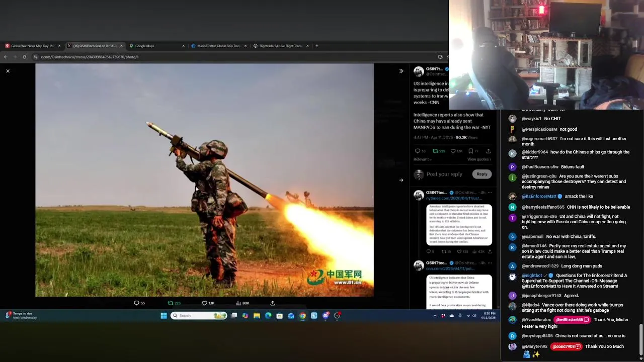Bookmark the tweet with the icon showing 77
This screenshot has width=644, height=362.
pos(470,151)
